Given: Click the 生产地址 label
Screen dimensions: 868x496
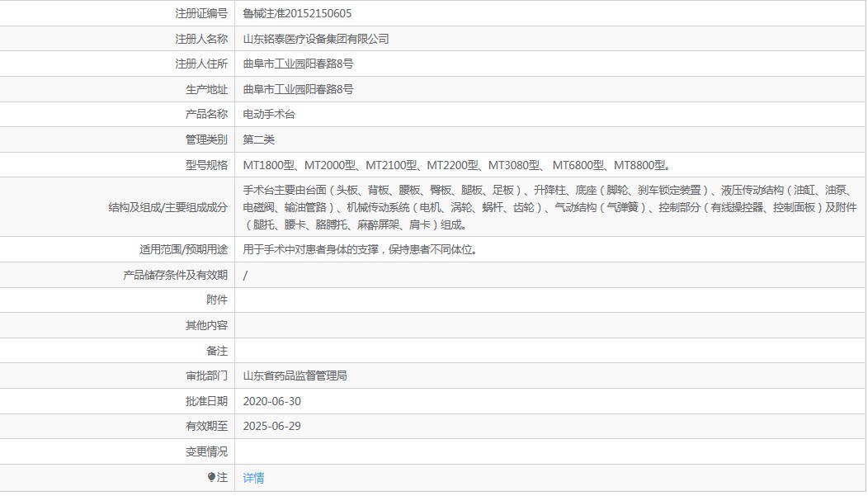Looking at the screenshot, I should pos(207,90).
